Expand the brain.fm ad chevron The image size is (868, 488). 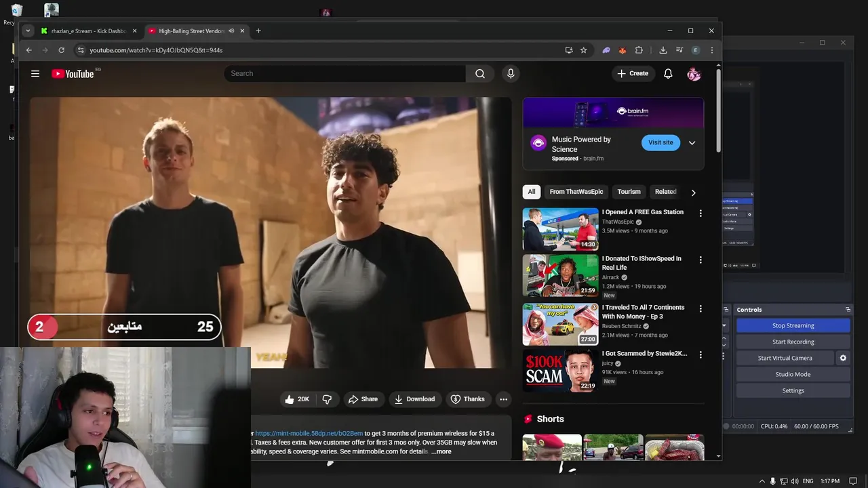pos(692,143)
